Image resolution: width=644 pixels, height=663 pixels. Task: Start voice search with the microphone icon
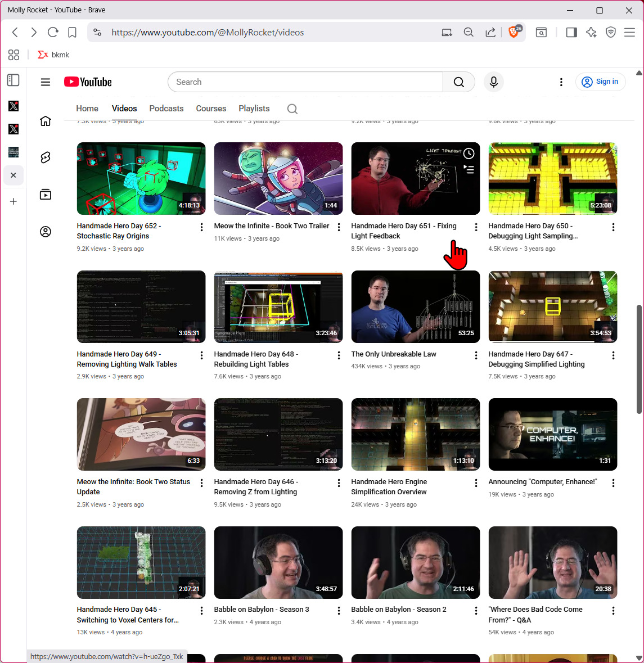click(493, 82)
